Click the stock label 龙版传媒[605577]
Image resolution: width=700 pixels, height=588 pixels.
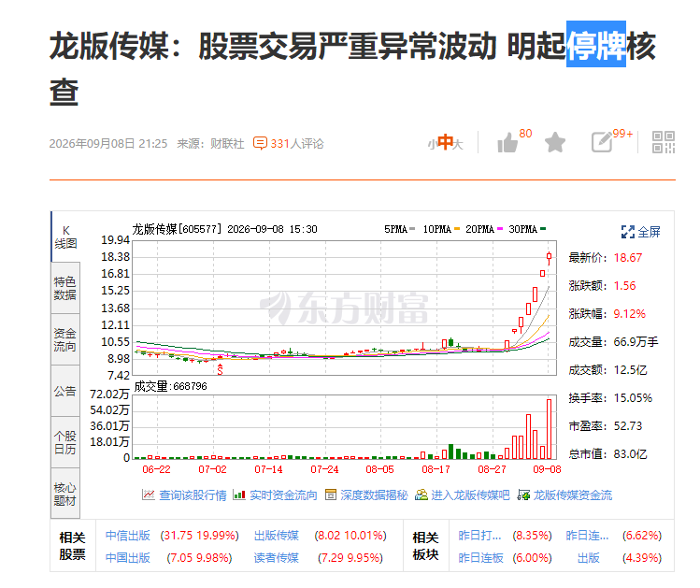(177, 229)
